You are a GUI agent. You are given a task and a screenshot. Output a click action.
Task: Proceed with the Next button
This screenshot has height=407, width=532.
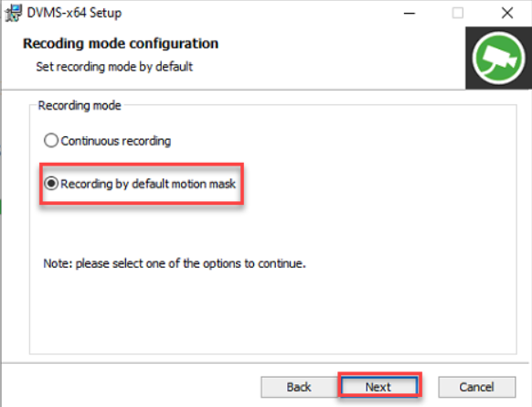coord(379,387)
